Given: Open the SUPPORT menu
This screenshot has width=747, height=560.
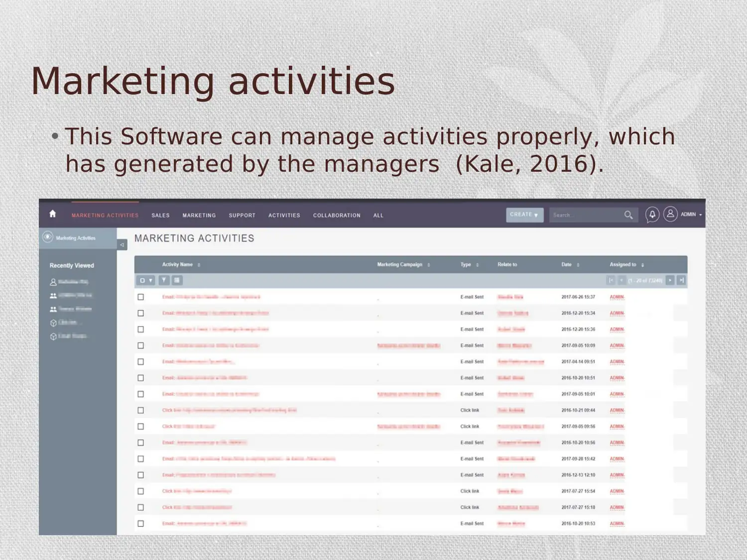Looking at the screenshot, I should (x=242, y=216).
